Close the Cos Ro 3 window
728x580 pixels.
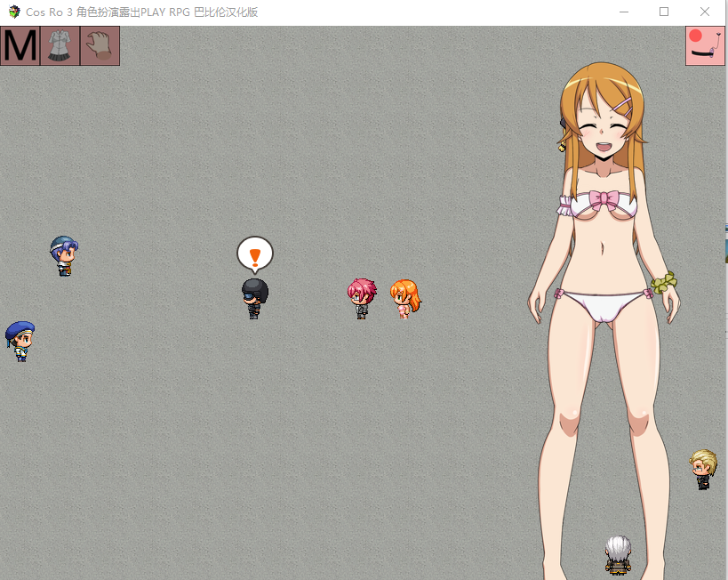[x=705, y=12]
